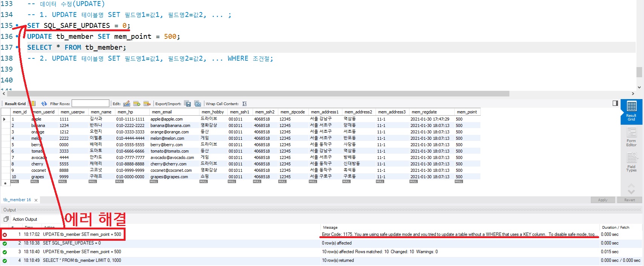Click the cell 010-3333-3333
Viewport: 644px width, 266px height.
(130, 132)
